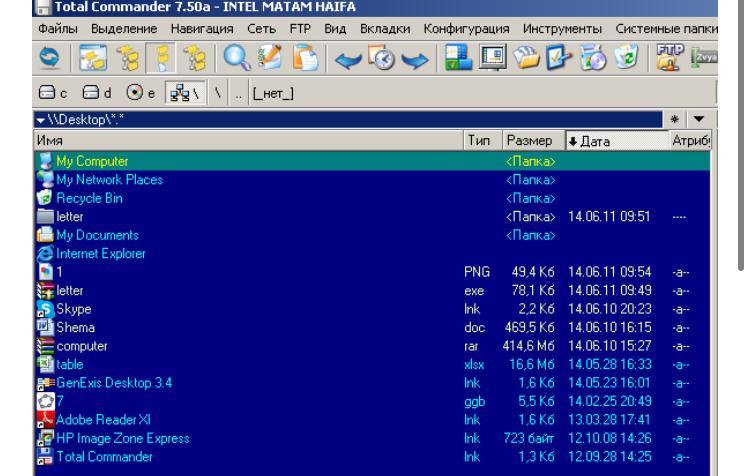Image resolution: width=750 pixels, height=476 pixels.
Task: Click the magnifying glass Search files icon
Action: 237,58
